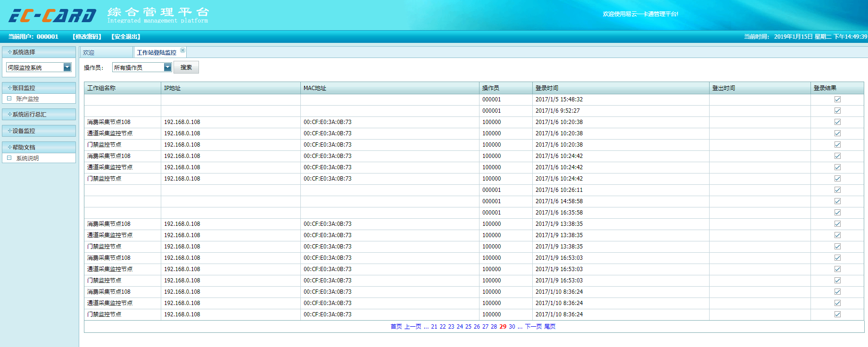The image size is (868, 347).
Task: Expand the 系统选择 panel header
Action: [39, 52]
